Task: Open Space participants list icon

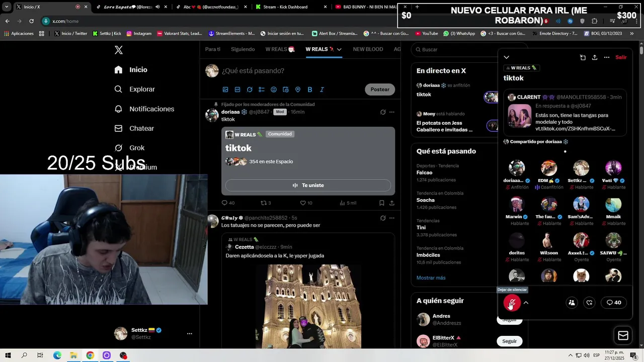Action: (x=572, y=303)
